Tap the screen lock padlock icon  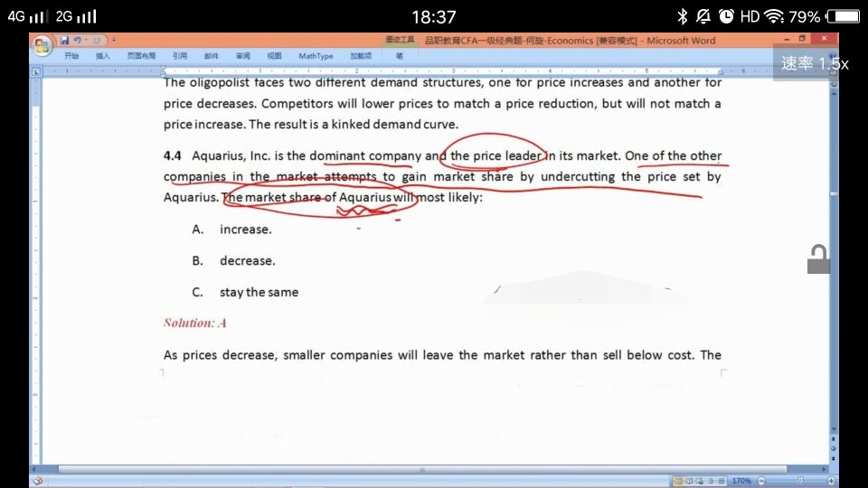pyautogui.click(x=818, y=259)
